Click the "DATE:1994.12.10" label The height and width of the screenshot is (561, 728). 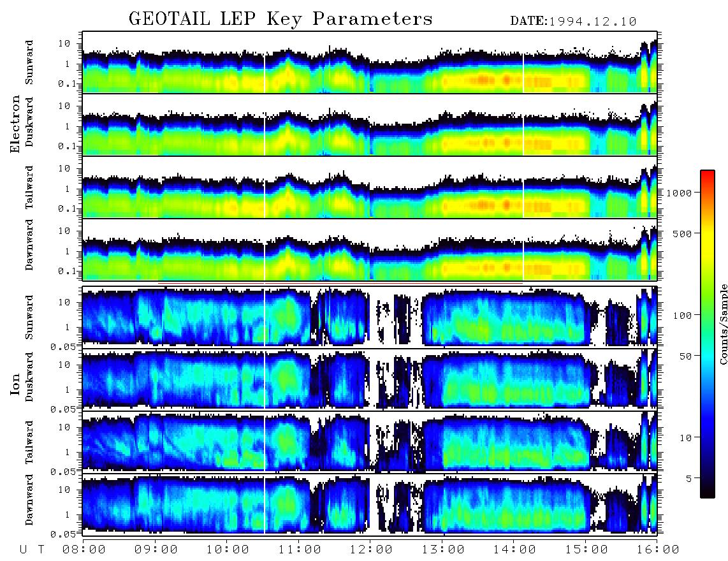coord(573,21)
